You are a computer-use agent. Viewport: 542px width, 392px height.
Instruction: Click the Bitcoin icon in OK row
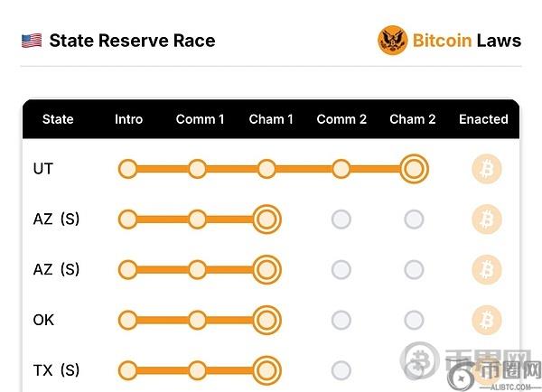point(487,320)
